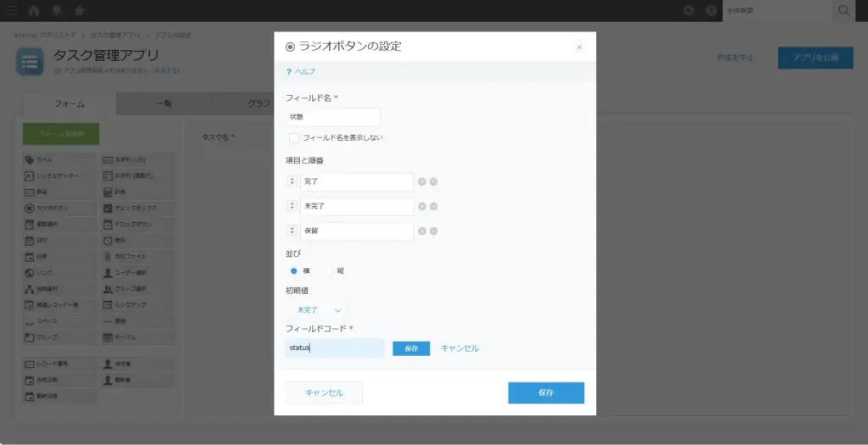The image size is (868, 445).
Task: Click キャンセル link beside field code
Action: pos(460,348)
